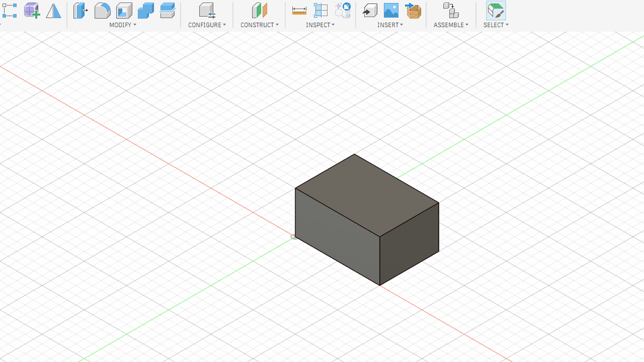Activate the Mirror tool icon
Screen dimensions: 644x362
(53, 10)
